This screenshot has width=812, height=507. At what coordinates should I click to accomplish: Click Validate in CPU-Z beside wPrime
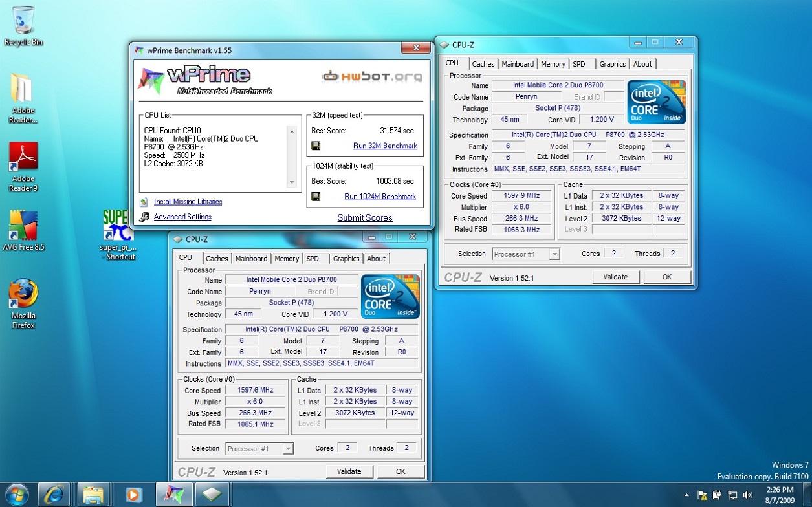click(615, 277)
